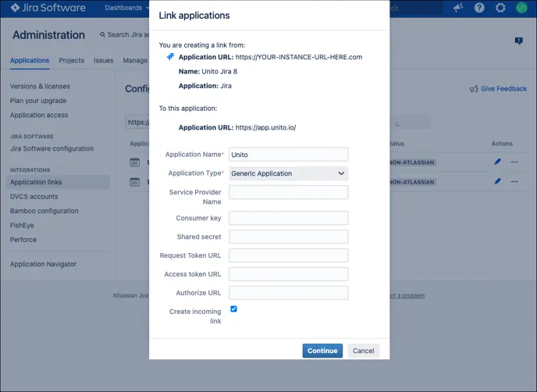Click NON-ATLASSIAN badge in first row
The image size is (537, 392).
coord(412,162)
